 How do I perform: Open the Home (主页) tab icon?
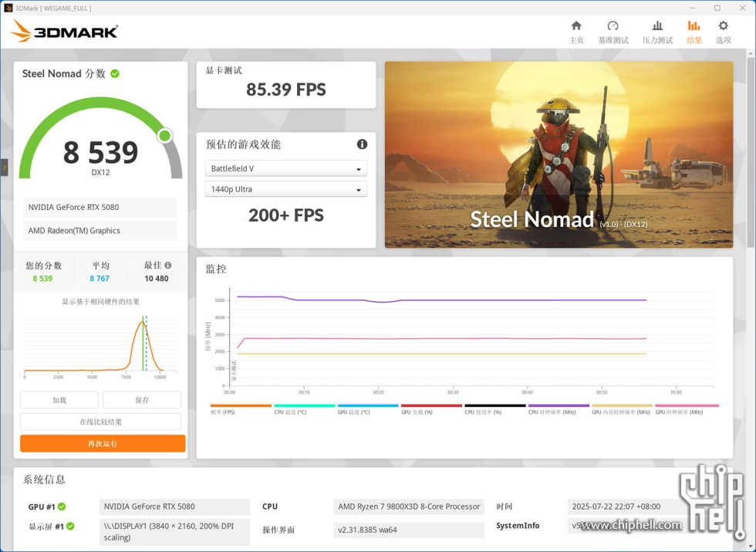coord(576,26)
